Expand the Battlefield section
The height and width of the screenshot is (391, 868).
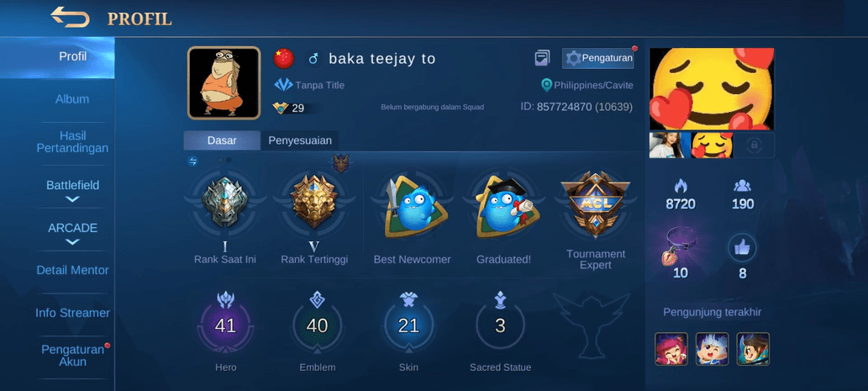(x=72, y=191)
